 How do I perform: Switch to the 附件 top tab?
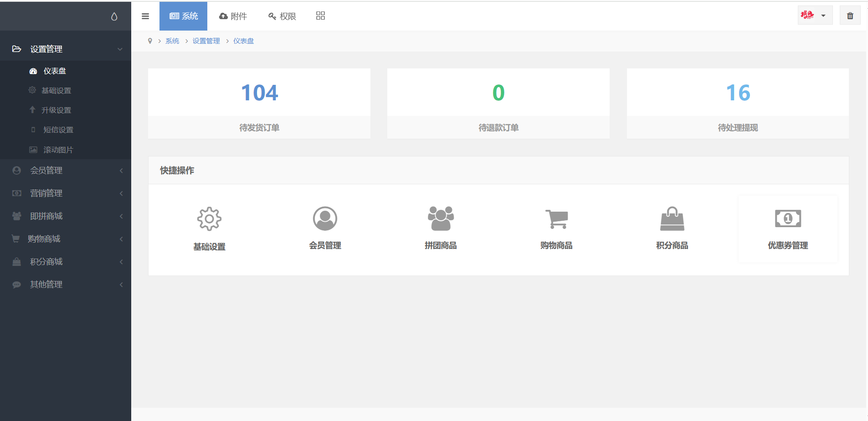tap(233, 16)
